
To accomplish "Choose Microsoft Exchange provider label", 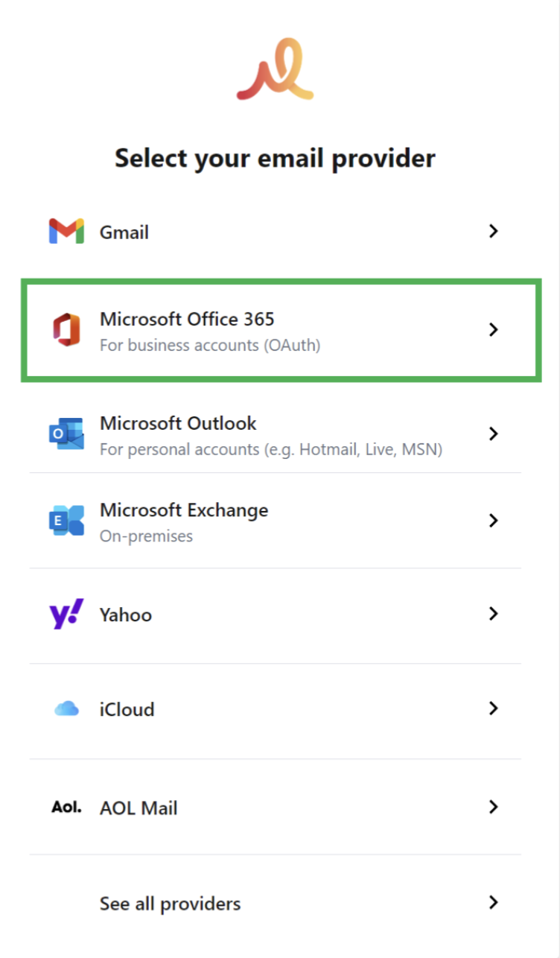I will point(184,510).
